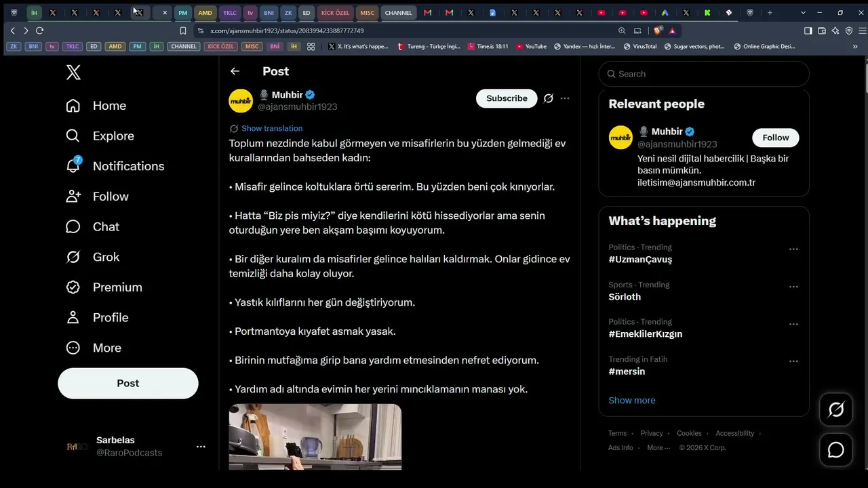Open the Chat section in the sidebar
868x488 pixels.
(92, 226)
